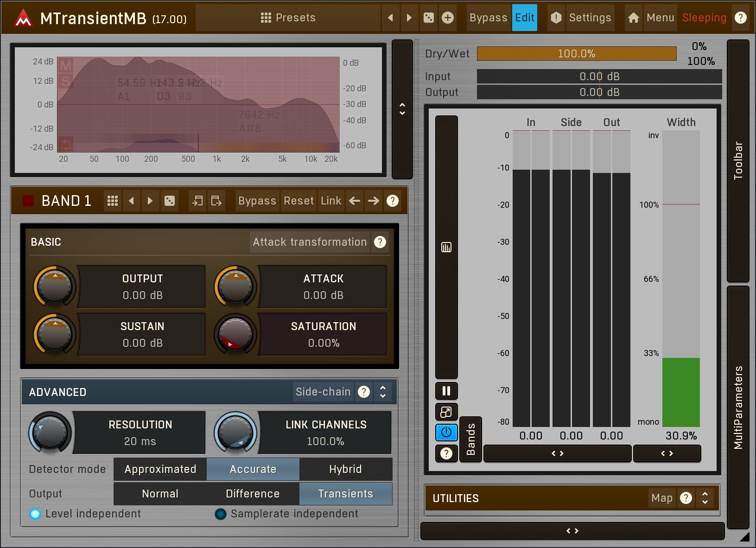Collapse the Advanced panel using arrows
The width and height of the screenshot is (756, 548).
point(383,392)
